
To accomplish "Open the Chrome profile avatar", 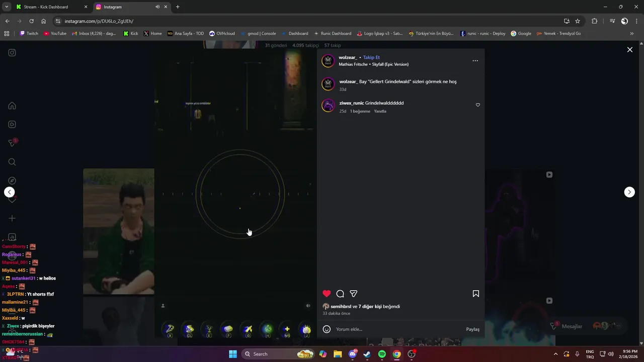I will (x=624, y=21).
